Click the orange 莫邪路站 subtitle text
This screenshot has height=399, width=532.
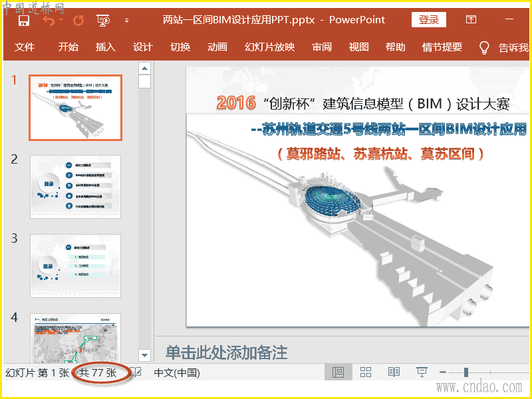pos(380,154)
